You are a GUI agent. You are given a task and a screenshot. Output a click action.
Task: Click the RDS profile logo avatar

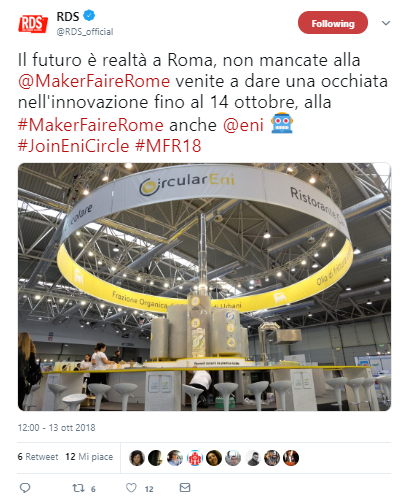(33, 24)
